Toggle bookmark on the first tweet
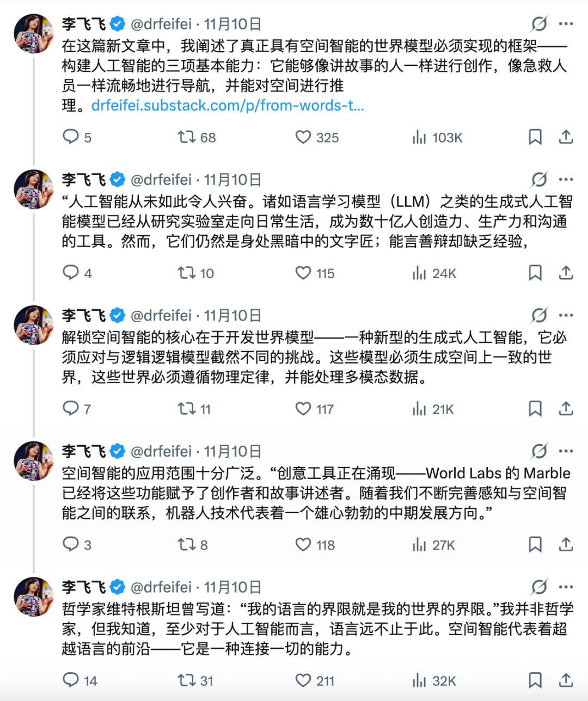The height and width of the screenshot is (701, 588). [x=536, y=138]
